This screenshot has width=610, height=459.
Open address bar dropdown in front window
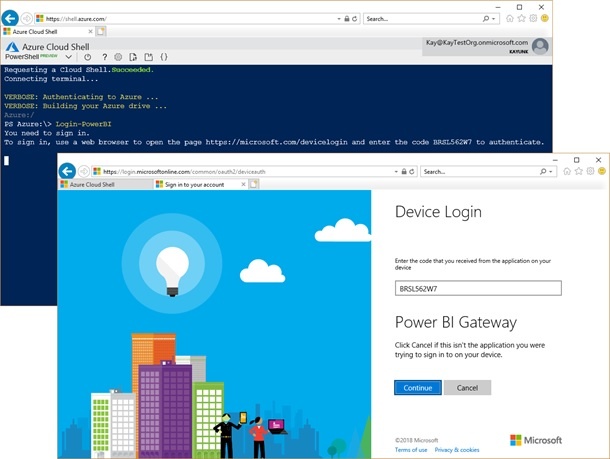(x=396, y=172)
